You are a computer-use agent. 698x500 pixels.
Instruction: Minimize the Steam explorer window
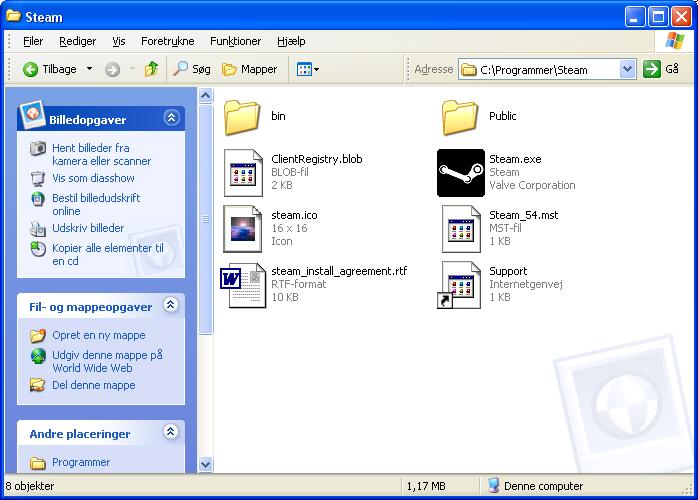click(634, 17)
